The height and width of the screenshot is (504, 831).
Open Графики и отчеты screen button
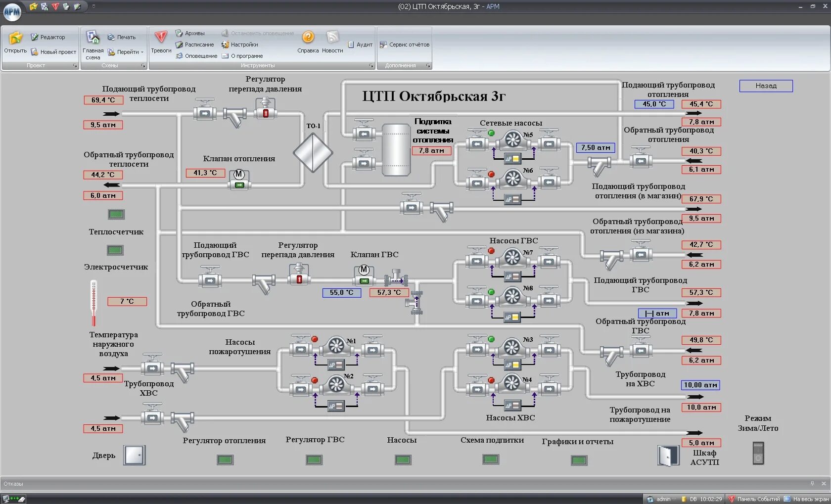[579, 460]
